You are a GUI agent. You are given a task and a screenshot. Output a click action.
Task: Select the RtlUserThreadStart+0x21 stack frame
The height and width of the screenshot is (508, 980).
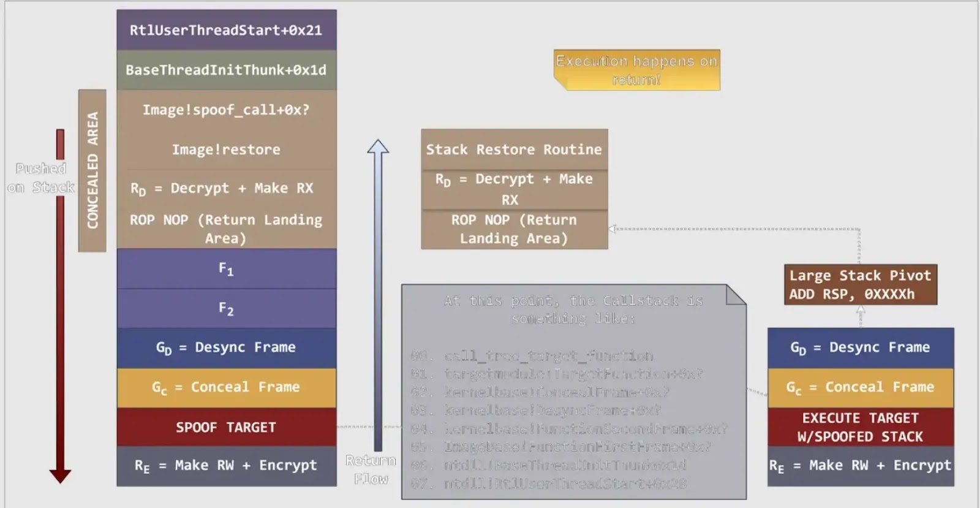[226, 30]
